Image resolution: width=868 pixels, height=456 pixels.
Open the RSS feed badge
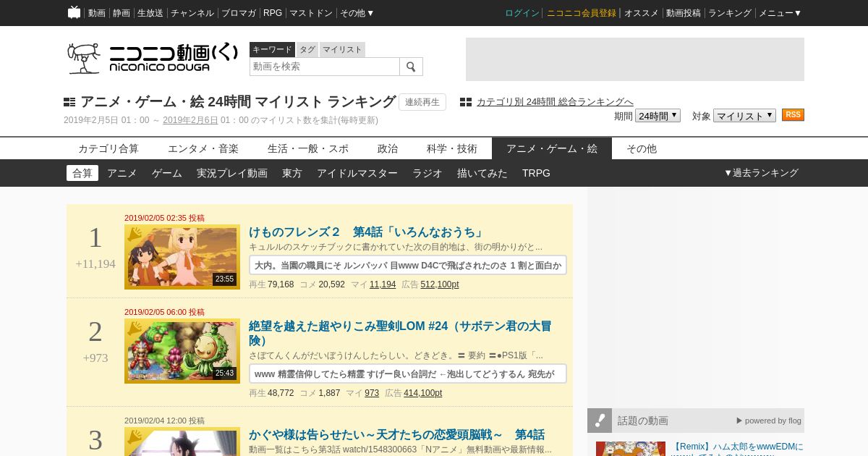793,115
